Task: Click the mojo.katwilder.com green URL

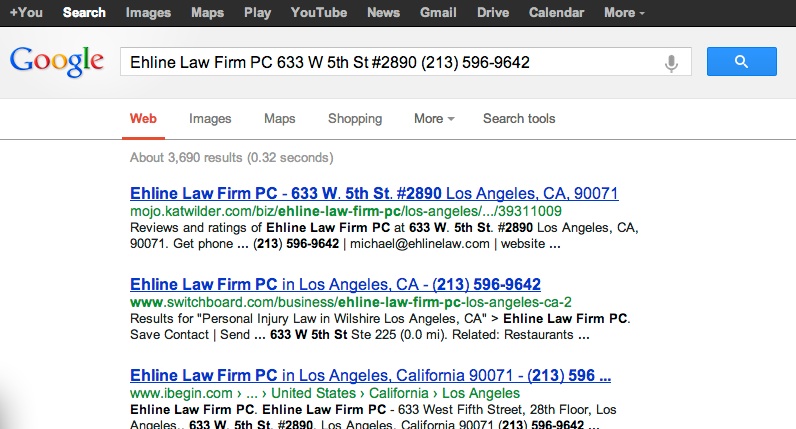Action: (x=346, y=211)
